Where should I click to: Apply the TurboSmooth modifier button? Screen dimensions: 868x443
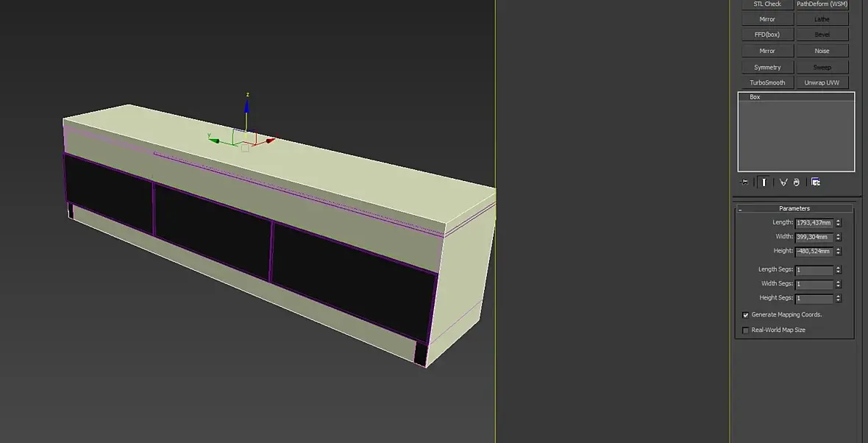767,83
